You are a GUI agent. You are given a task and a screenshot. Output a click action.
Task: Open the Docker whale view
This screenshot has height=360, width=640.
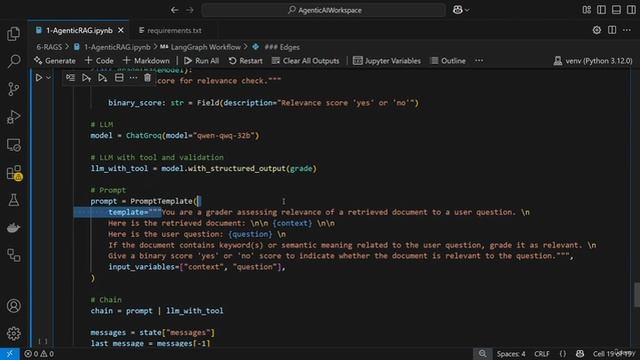click(13, 228)
